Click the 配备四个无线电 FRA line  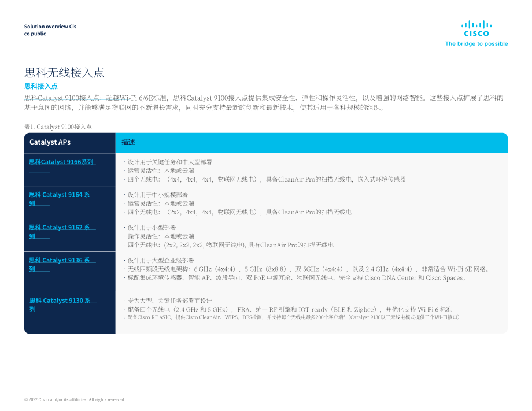pyautogui.click(x=289, y=310)
